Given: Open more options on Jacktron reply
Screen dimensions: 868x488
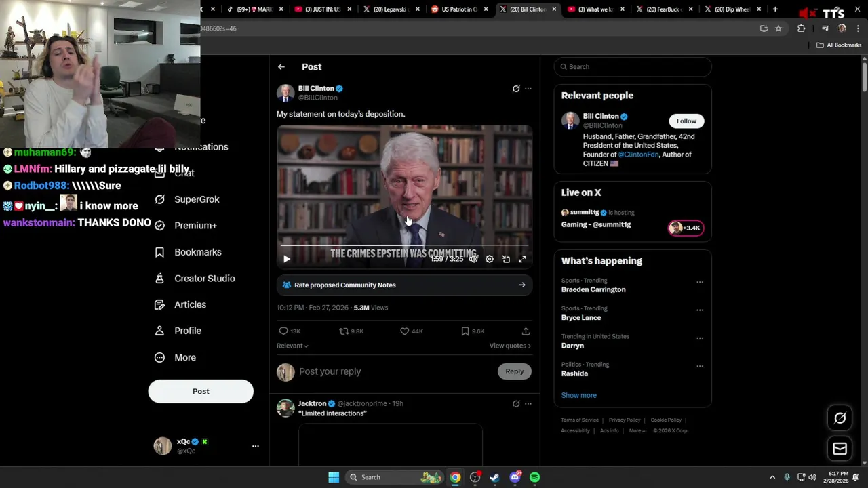Looking at the screenshot, I should (528, 404).
